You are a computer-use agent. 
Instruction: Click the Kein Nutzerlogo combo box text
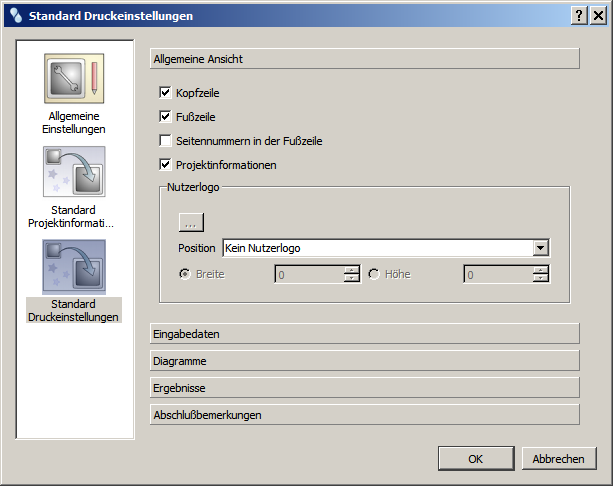262,248
